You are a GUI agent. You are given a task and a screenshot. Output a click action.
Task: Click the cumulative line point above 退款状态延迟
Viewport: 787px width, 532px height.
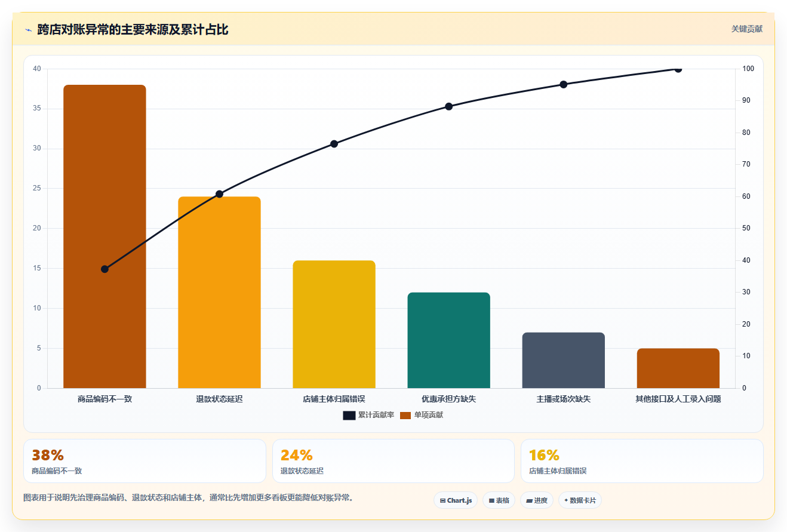pyautogui.click(x=219, y=194)
